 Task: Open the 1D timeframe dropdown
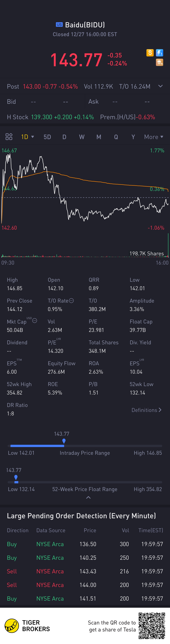tap(28, 137)
